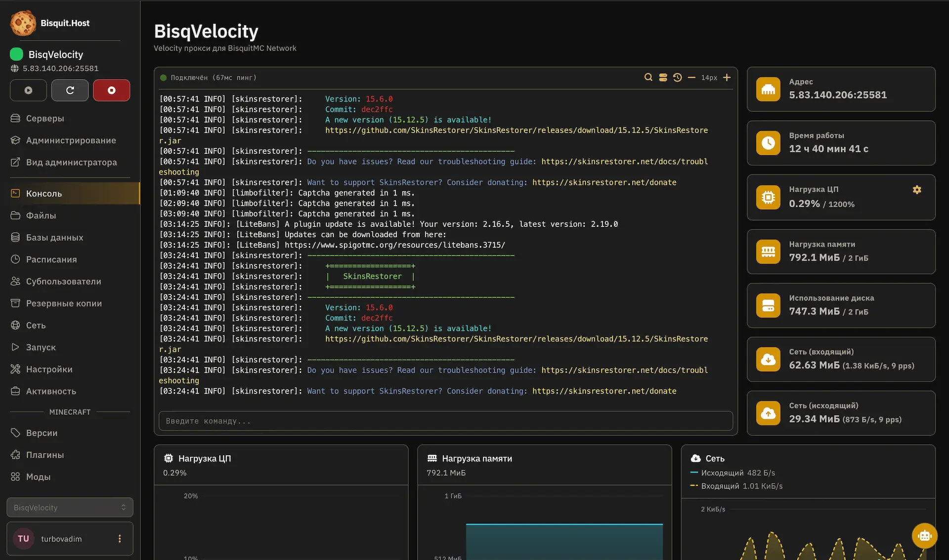Go to Администрирование section
949x560 pixels.
tap(70, 140)
